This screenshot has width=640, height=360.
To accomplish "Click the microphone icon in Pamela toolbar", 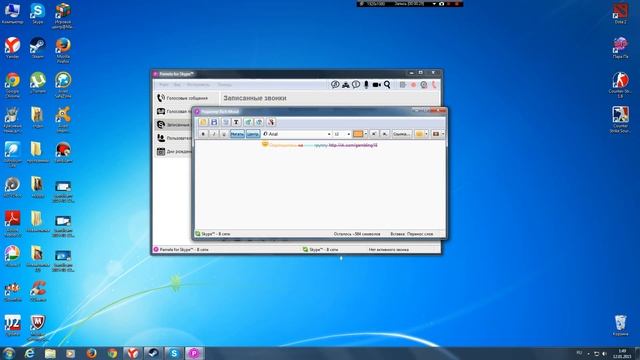I will 366,84.
